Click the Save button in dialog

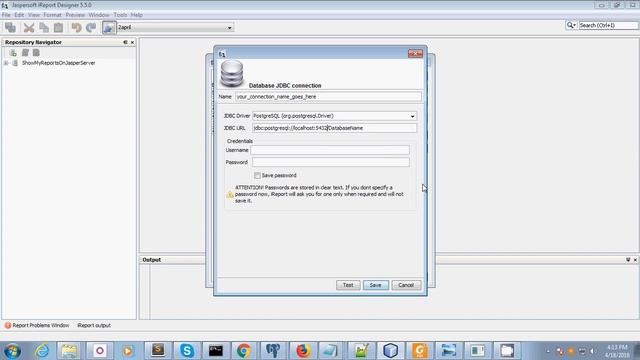click(376, 285)
